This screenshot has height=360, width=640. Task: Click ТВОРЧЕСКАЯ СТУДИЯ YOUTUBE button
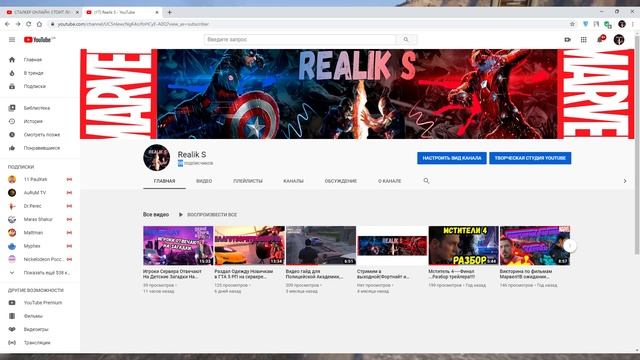click(x=530, y=158)
